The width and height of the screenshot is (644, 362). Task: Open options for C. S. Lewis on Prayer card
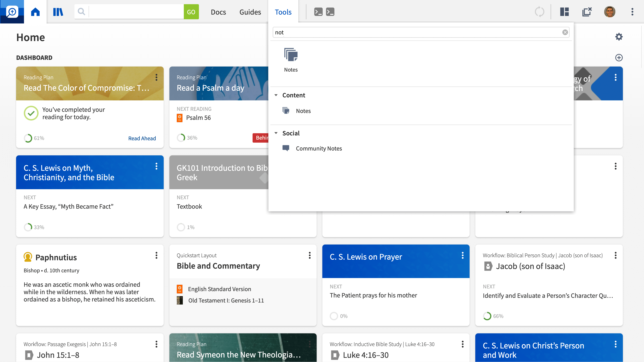[x=463, y=255]
